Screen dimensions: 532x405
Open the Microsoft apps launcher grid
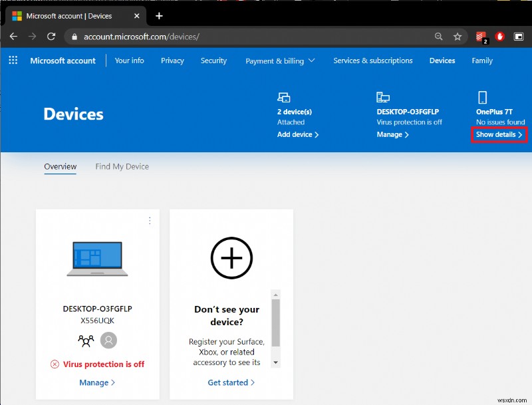click(12, 60)
